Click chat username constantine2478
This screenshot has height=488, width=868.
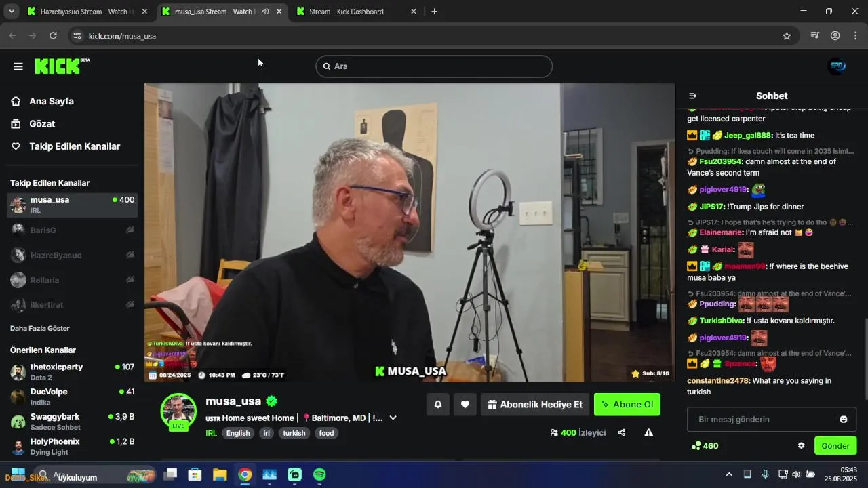pyautogui.click(x=719, y=381)
